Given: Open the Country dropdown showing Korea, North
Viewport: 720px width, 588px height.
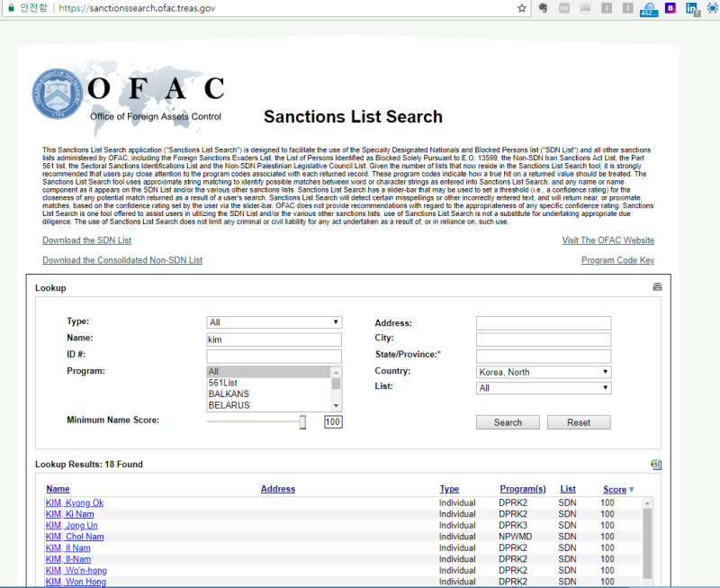Looking at the screenshot, I should 543,371.
